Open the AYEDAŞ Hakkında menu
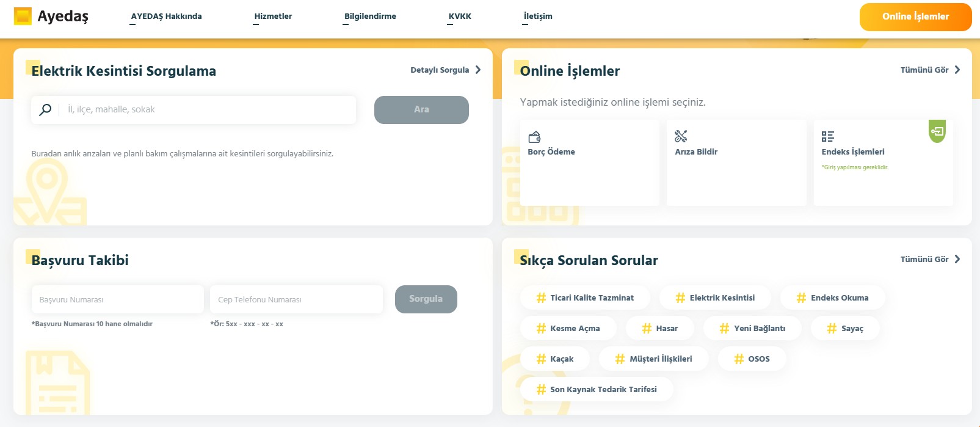The height and width of the screenshot is (427, 980). 166,16
